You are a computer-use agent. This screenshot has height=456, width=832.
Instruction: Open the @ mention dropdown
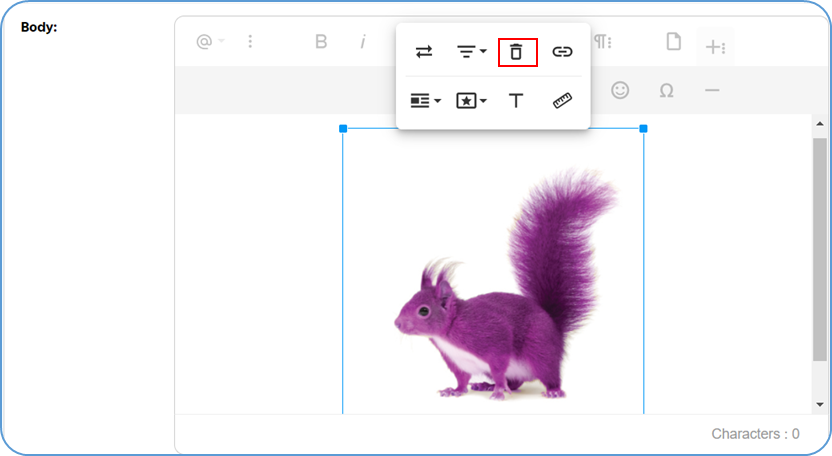[x=209, y=42]
